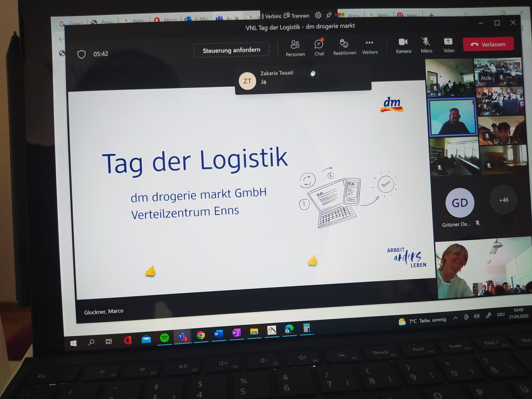
Task: Open the Chat panel in Teams
Action: coord(319,48)
